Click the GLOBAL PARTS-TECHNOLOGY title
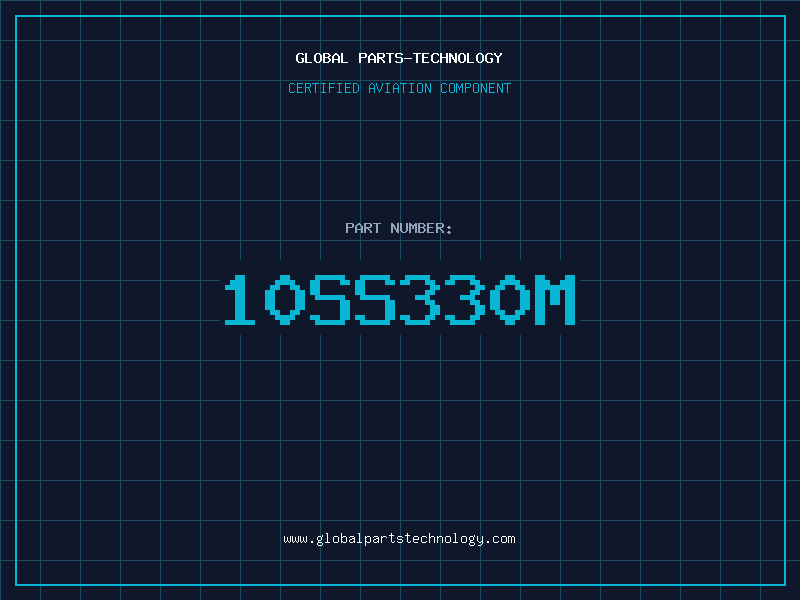800x600 pixels. coord(399,58)
